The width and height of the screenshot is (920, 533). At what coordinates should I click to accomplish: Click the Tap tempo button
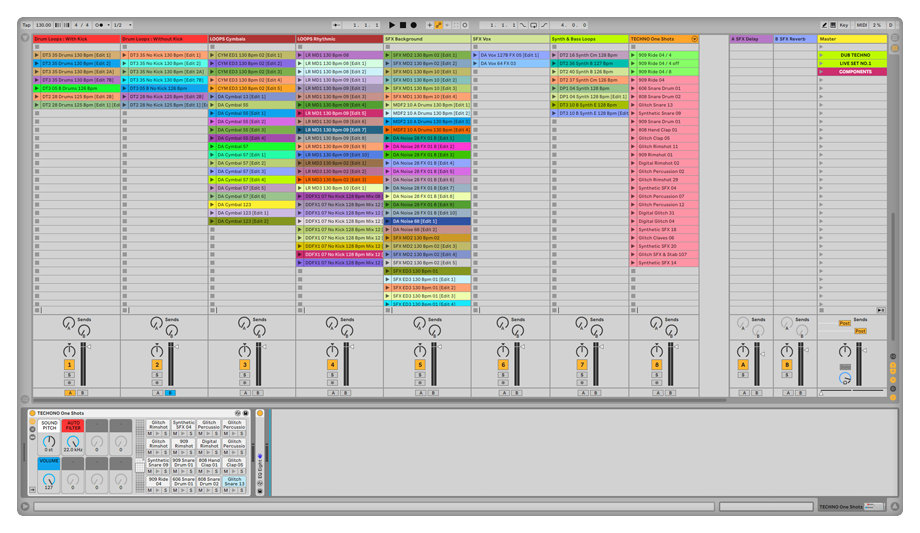coord(26,25)
